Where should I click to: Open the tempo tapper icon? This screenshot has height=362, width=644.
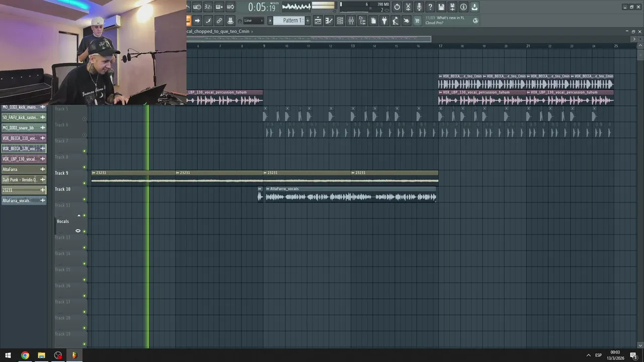tap(395, 21)
